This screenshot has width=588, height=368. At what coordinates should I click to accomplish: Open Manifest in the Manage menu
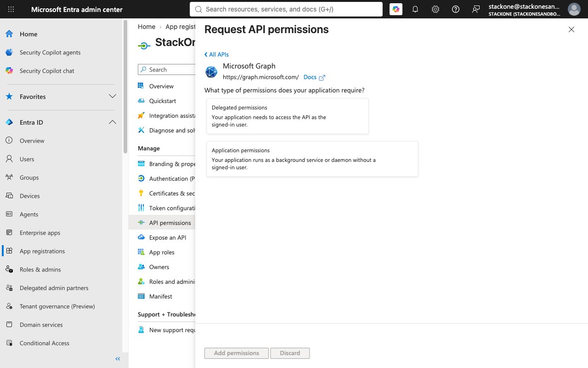(160, 296)
